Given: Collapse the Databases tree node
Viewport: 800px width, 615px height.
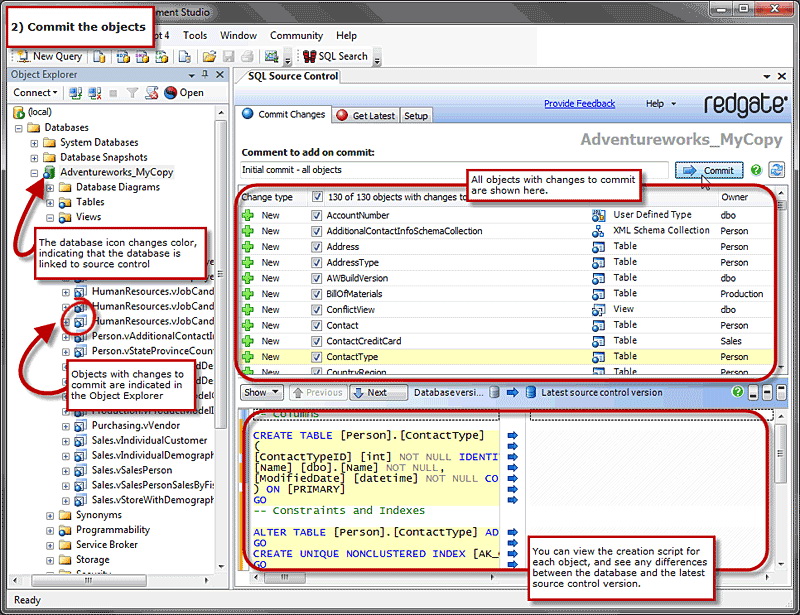Looking at the screenshot, I should pos(18,128).
